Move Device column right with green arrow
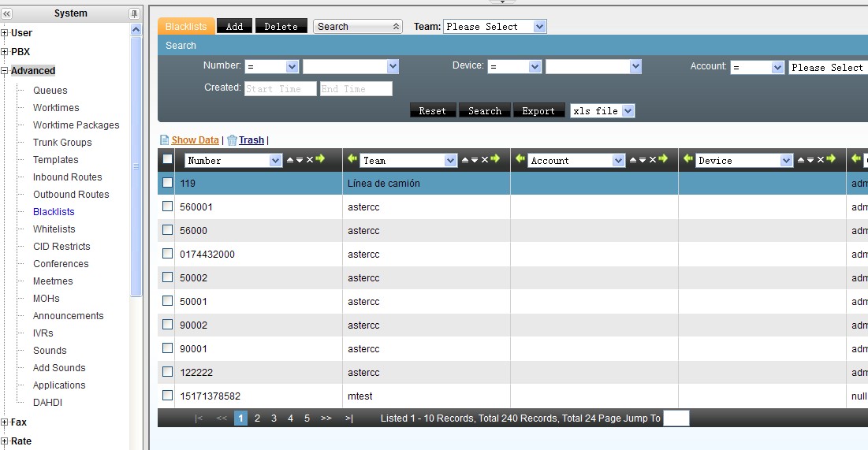 [x=829, y=160]
